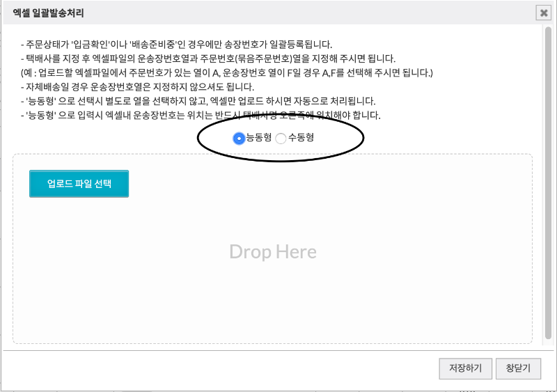
Task: Click the 저장하기 button
Action: (x=465, y=368)
